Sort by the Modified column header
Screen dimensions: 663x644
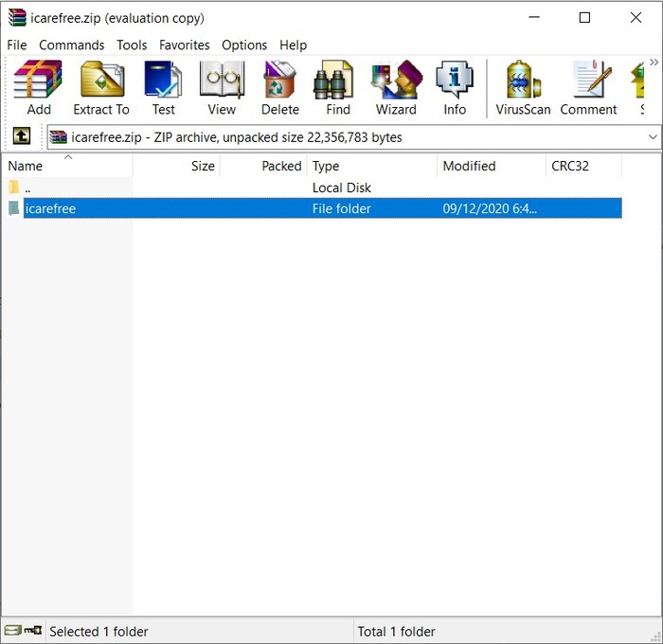pyautogui.click(x=492, y=166)
